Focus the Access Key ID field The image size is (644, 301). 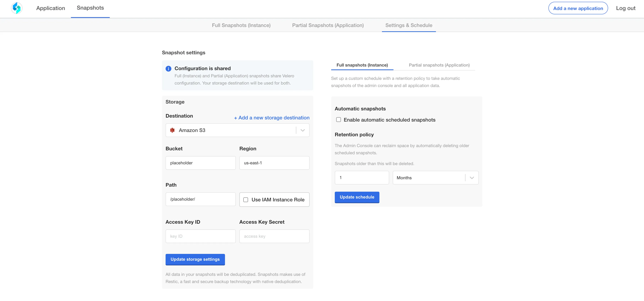pyautogui.click(x=201, y=236)
